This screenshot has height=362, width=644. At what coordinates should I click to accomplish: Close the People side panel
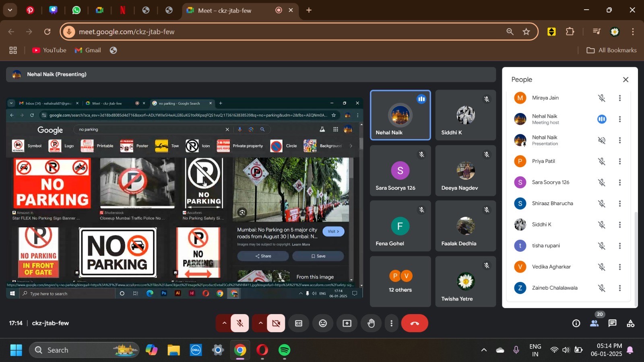625,80
